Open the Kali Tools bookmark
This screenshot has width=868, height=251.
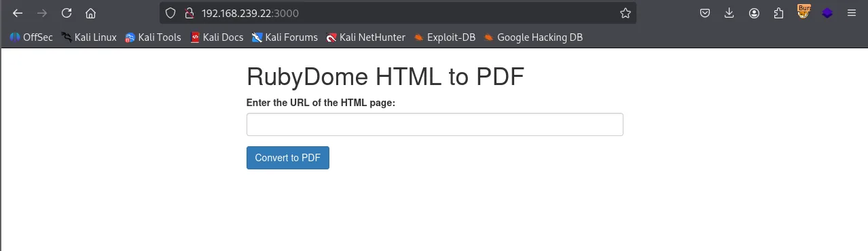coord(153,37)
